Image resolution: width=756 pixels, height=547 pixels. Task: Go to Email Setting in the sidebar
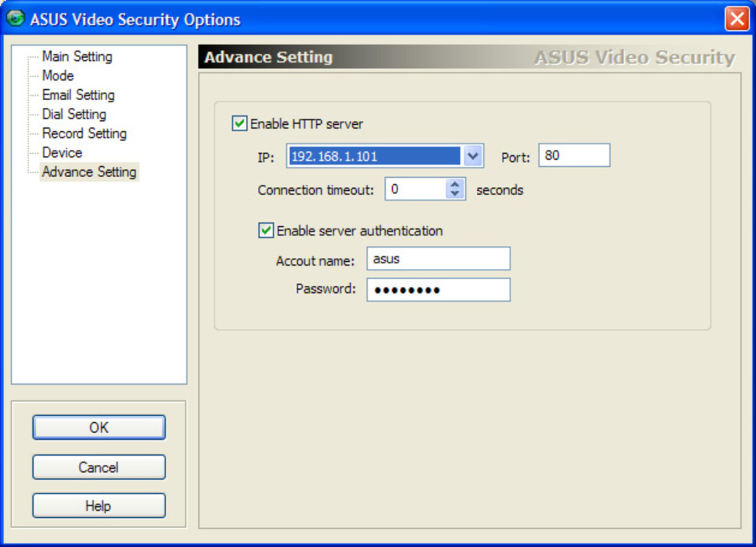click(79, 95)
